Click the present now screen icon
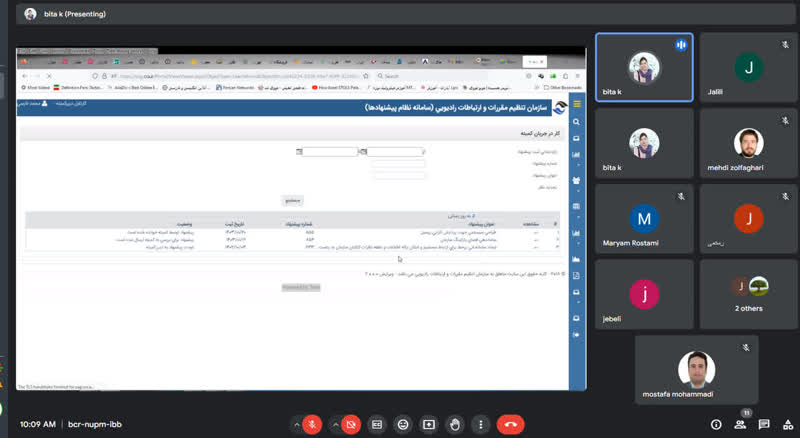The height and width of the screenshot is (438, 800). (x=429, y=424)
